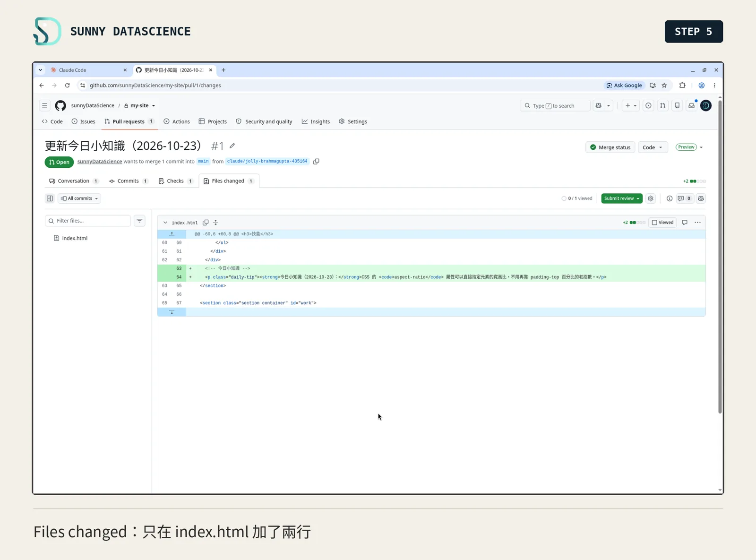The image size is (756, 560).
Task: Open the browser extensions puzzle icon
Action: pyautogui.click(x=682, y=86)
